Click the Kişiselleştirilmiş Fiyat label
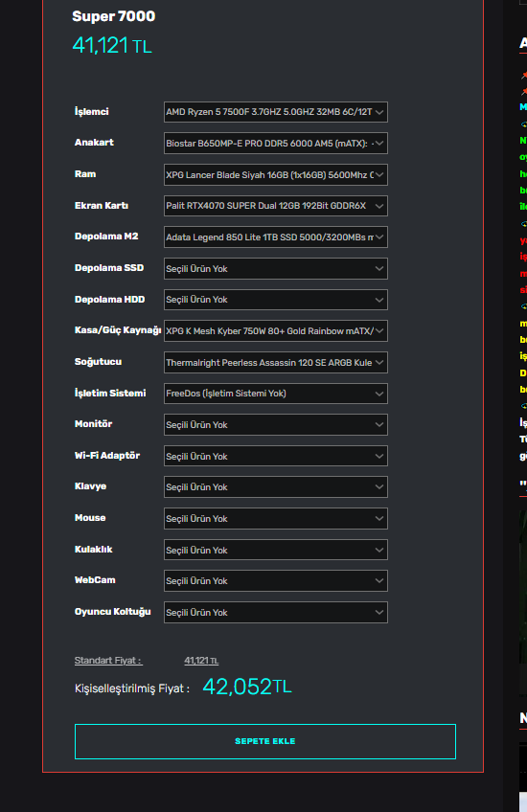The height and width of the screenshot is (812, 527). click(x=132, y=688)
